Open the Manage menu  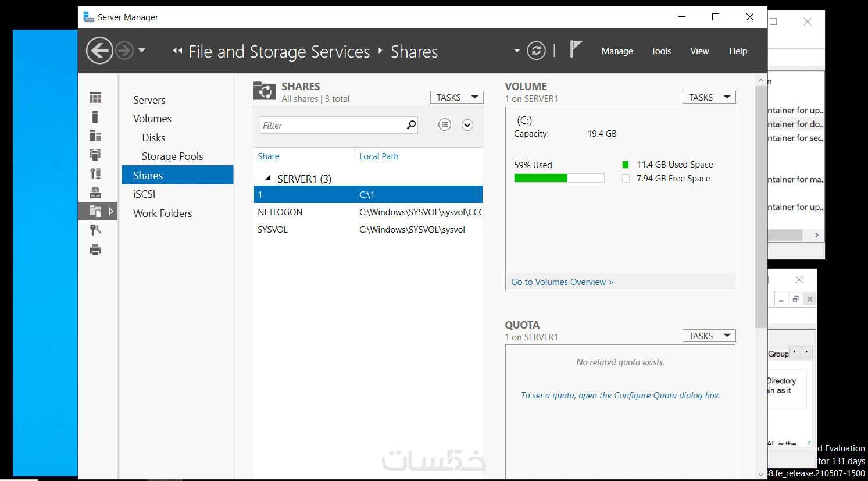617,51
